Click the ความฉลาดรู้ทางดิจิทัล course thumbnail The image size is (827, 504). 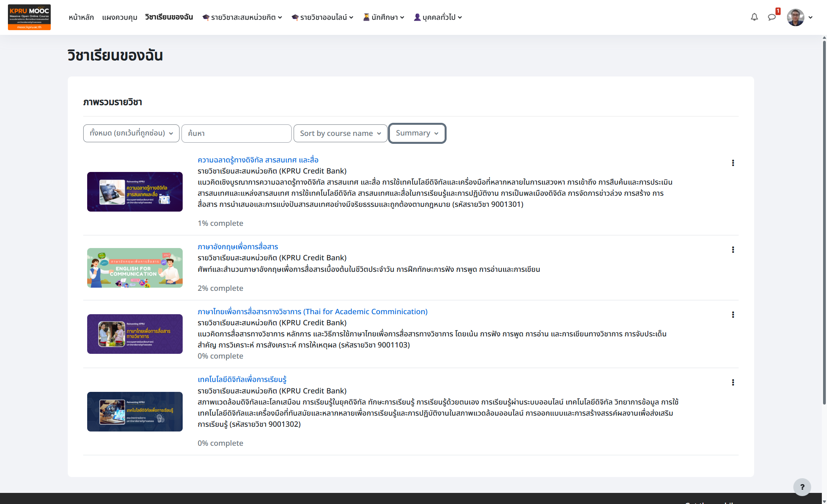[x=135, y=192]
